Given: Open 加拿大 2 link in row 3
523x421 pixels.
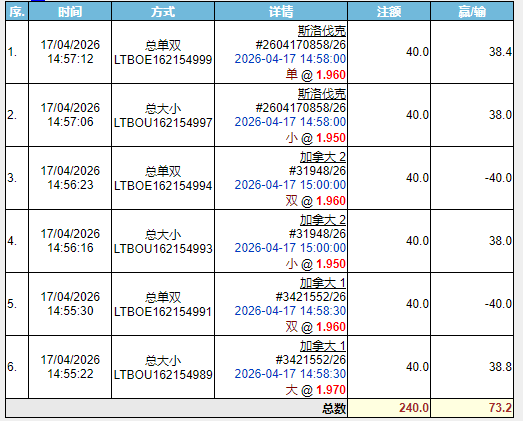Looking at the screenshot, I should point(323,157).
